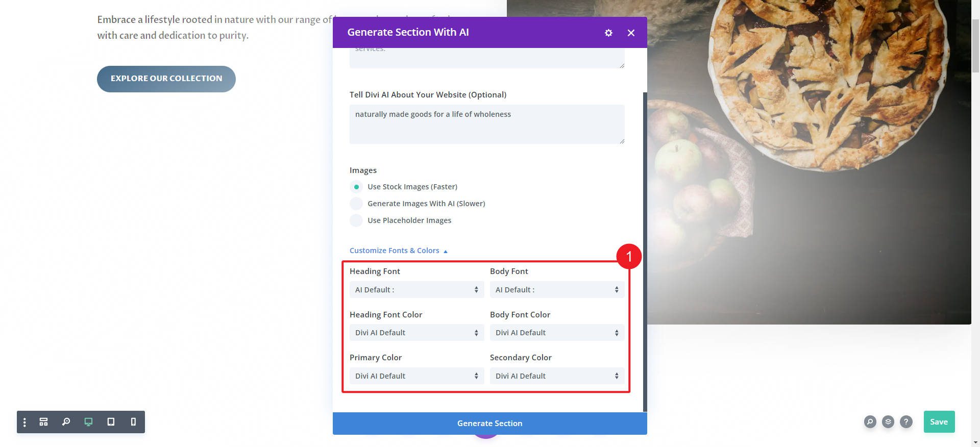Viewport: 980px width, 447px height.
Task: Select tablet view icon
Action: coord(111,422)
